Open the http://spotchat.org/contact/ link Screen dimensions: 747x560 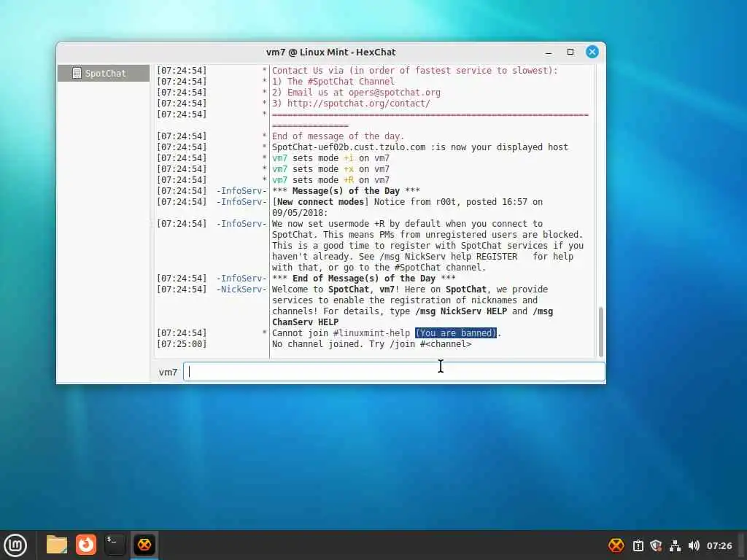click(x=358, y=104)
